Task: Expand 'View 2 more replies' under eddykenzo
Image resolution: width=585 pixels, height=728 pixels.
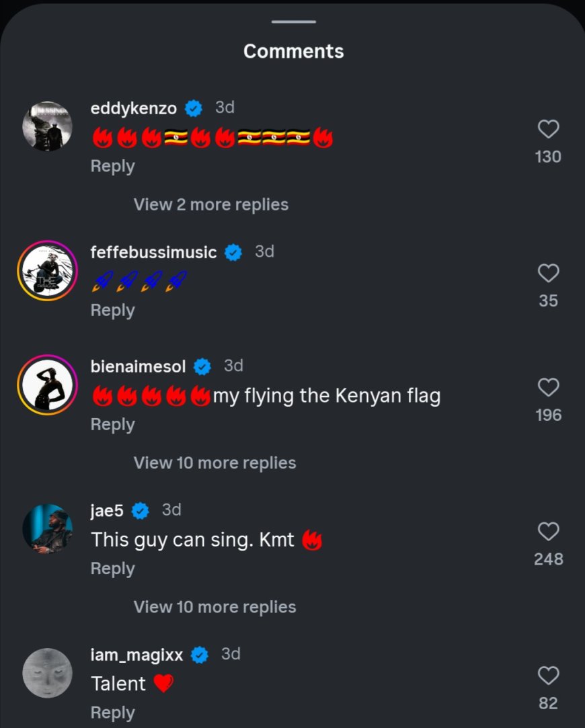Action: point(211,204)
